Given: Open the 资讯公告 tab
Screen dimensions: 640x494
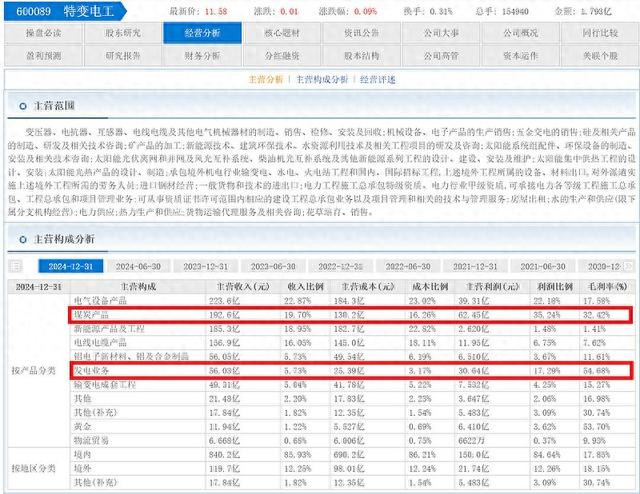Looking at the screenshot, I should [x=362, y=33].
